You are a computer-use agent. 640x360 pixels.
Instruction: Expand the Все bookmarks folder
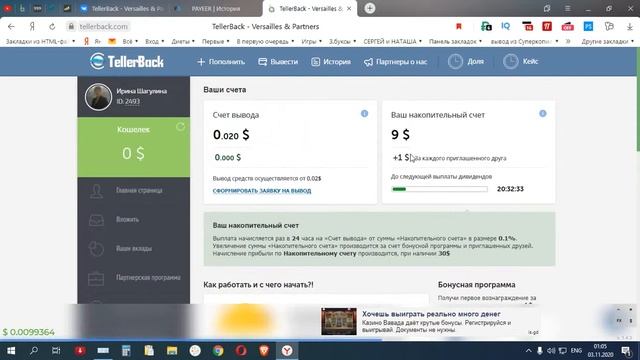click(130, 41)
